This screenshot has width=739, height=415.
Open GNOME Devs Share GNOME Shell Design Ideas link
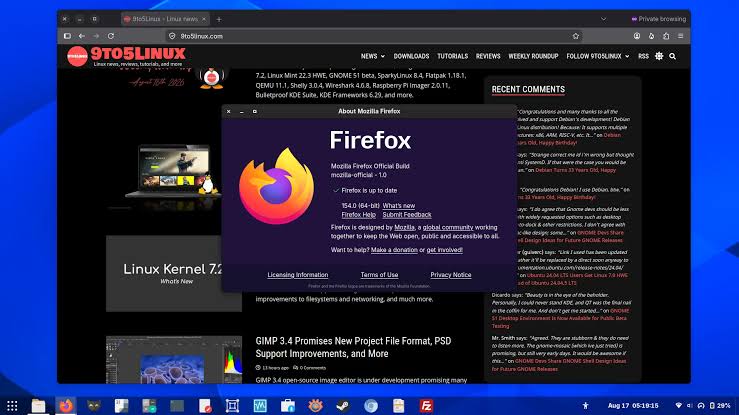point(559,365)
